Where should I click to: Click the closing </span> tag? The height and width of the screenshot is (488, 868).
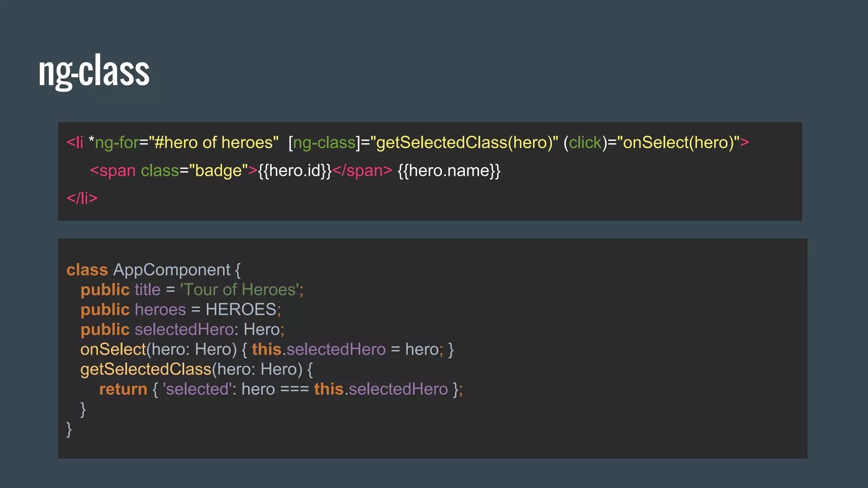[x=362, y=171]
